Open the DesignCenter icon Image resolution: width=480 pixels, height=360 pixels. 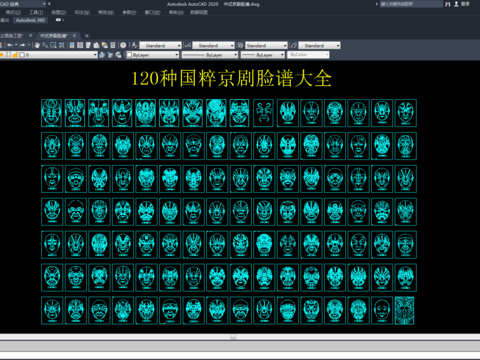[80, 45]
